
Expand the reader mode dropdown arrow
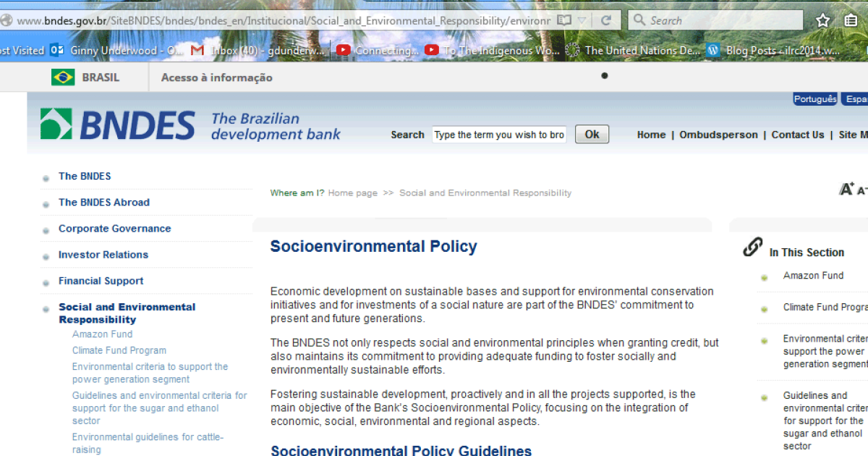pyautogui.click(x=582, y=20)
